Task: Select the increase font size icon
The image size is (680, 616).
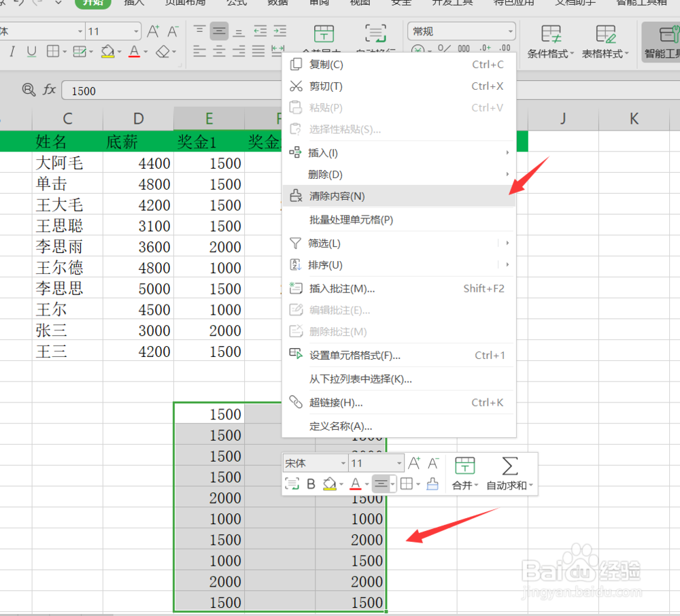Action: click(x=152, y=31)
